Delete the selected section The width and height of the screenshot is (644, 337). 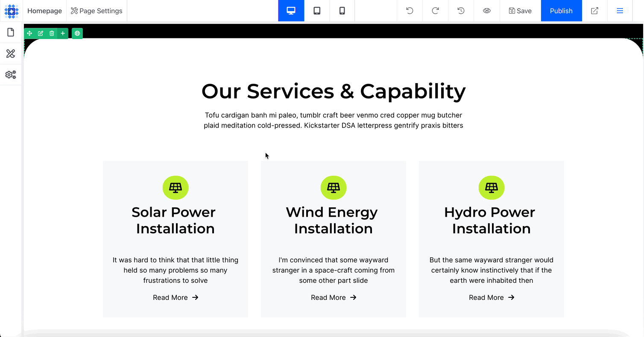tap(52, 33)
